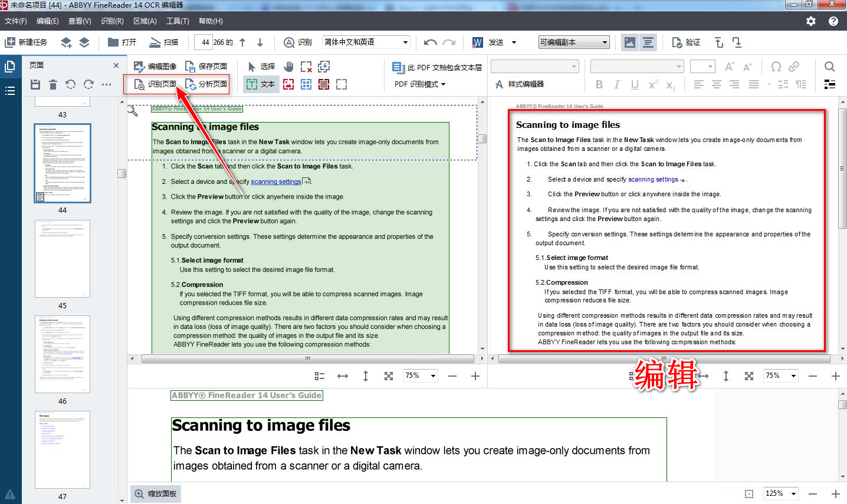Click the hyperlink chain icon
This screenshot has height=504, width=847.
pyautogui.click(x=794, y=66)
